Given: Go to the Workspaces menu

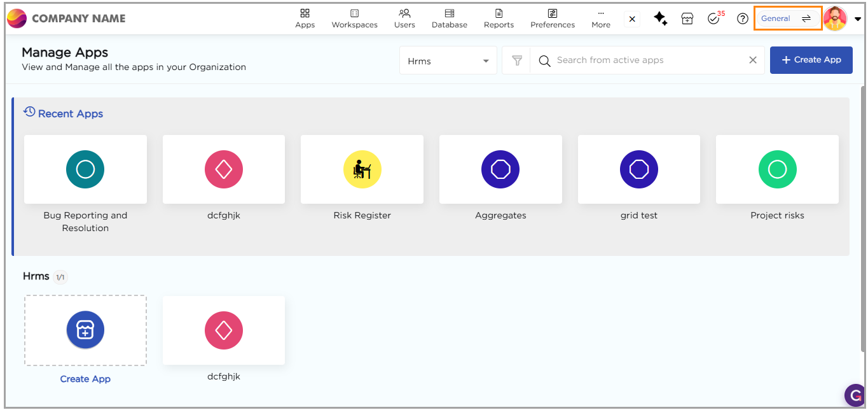Looking at the screenshot, I should click(x=354, y=18).
